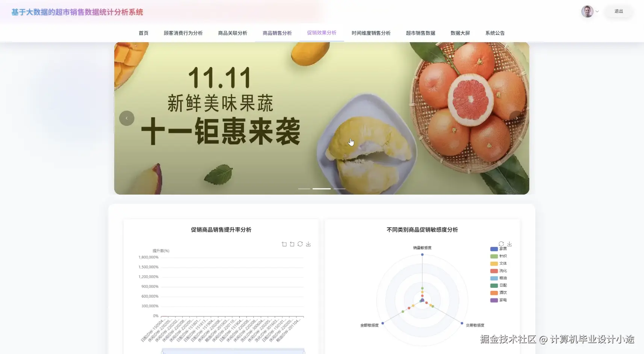The image size is (644, 354).
Task: Go to 首页 from the navigation bar
Action: 143,33
